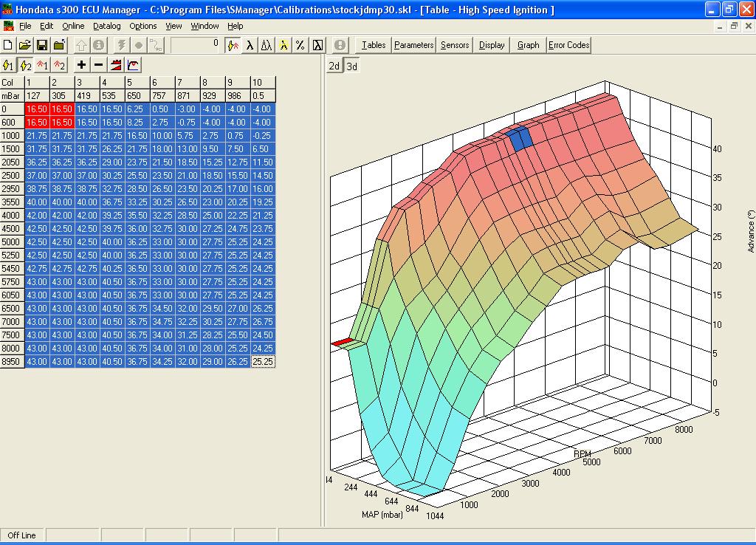Open the Datalog menu

point(106,25)
